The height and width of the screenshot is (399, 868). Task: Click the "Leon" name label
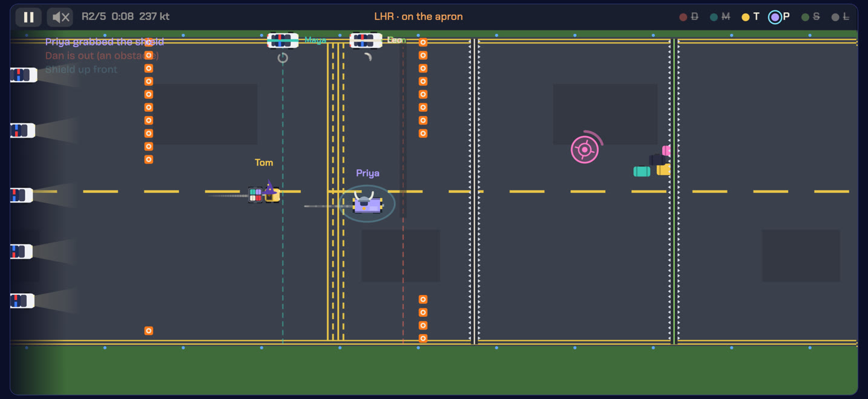click(x=395, y=40)
